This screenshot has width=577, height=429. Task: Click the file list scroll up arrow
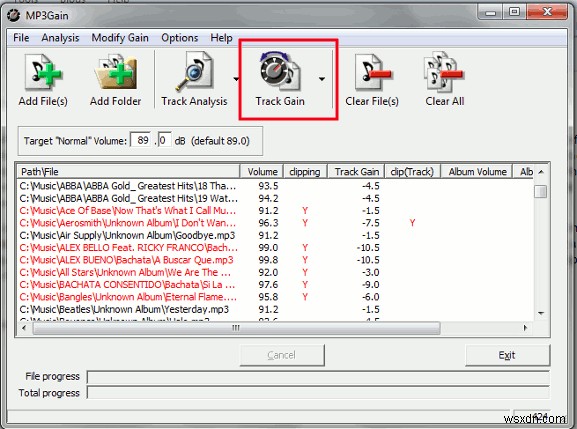coord(541,172)
